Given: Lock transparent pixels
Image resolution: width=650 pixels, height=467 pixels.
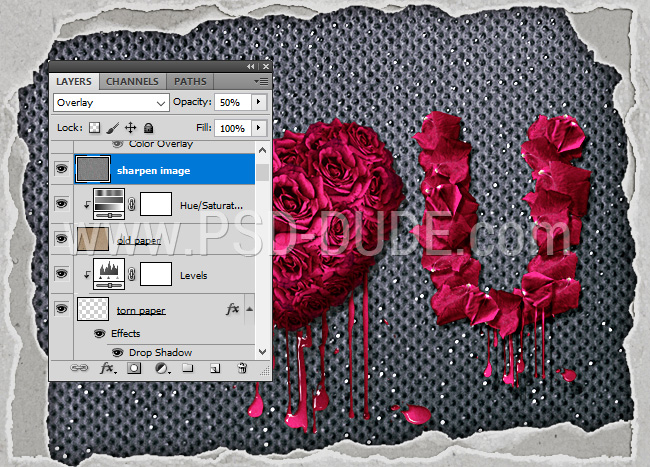Looking at the screenshot, I should (95, 128).
